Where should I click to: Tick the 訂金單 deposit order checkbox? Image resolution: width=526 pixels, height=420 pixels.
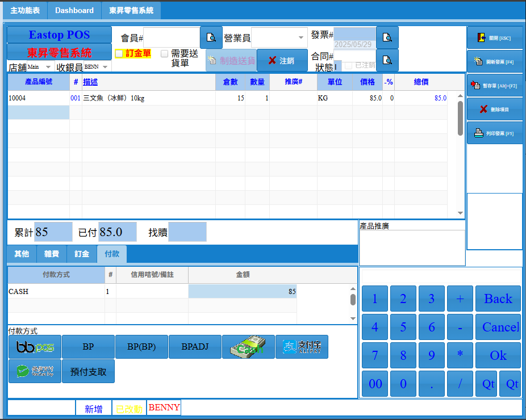(x=119, y=53)
